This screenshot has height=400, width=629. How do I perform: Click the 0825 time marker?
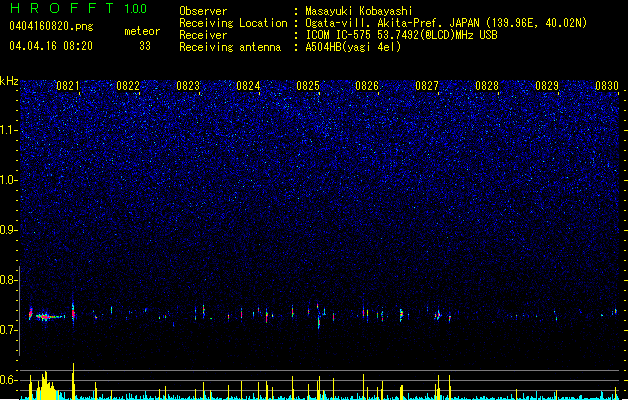point(308,86)
